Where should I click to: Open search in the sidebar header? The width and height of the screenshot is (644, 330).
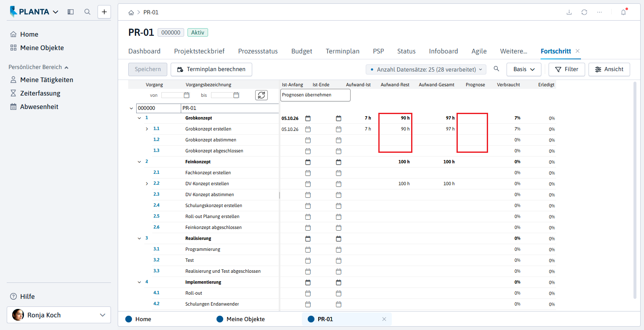(87, 12)
